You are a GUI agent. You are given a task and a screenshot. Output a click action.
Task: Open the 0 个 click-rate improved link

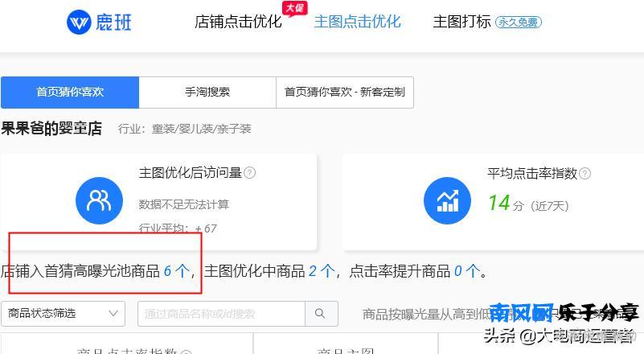(x=467, y=271)
